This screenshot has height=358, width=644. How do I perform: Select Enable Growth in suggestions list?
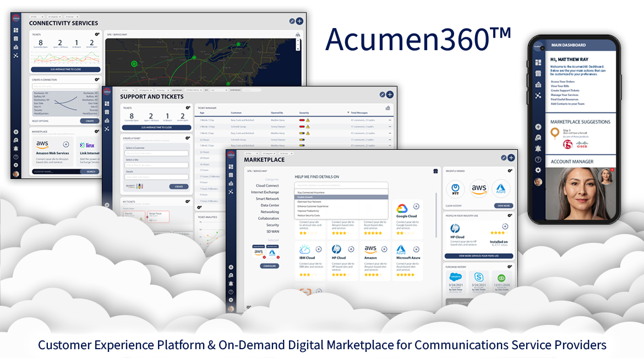pyautogui.click(x=341, y=197)
